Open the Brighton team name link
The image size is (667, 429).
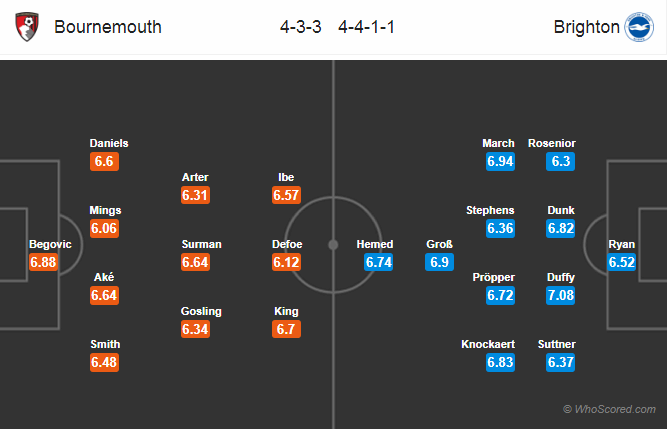(587, 27)
